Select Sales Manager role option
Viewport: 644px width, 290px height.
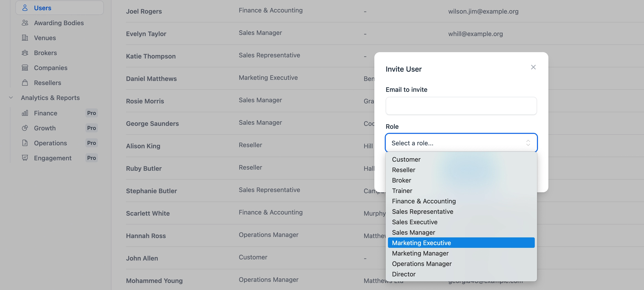[x=413, y=232]
